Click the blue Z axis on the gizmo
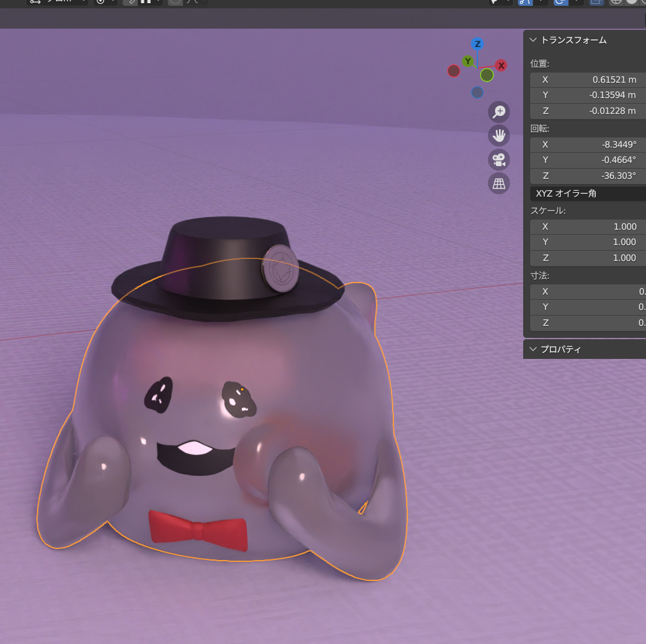The image size is (646, 644). click(x=477, y=44)
